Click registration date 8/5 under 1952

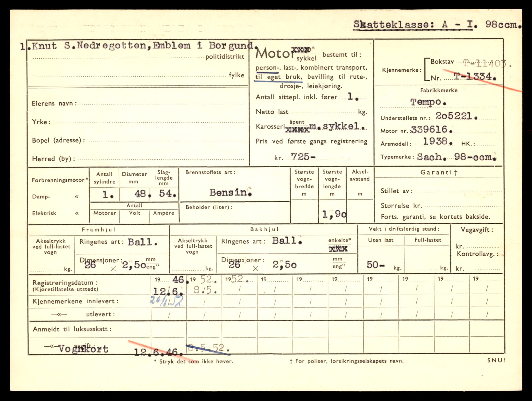(205, 290)
